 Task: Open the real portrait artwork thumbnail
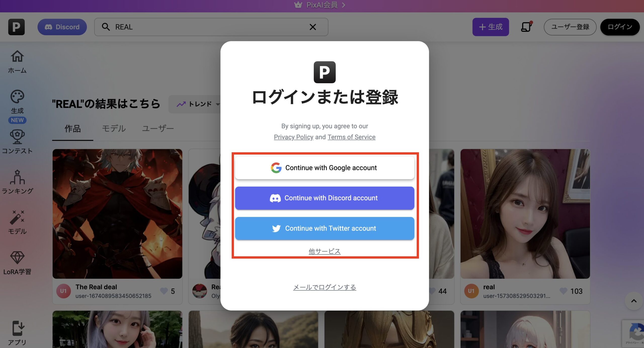pyautogui.click(x=525, y=214)
